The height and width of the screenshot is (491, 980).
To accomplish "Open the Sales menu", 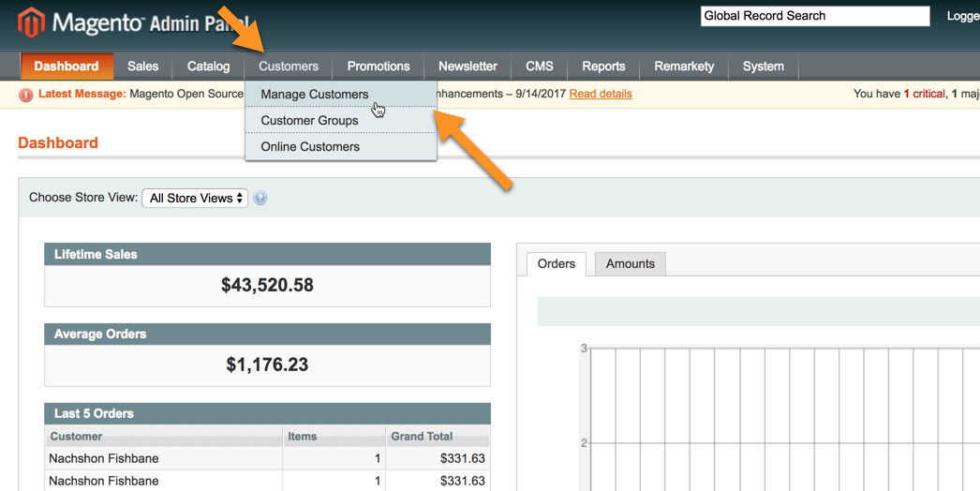I will tap(142, 67).
